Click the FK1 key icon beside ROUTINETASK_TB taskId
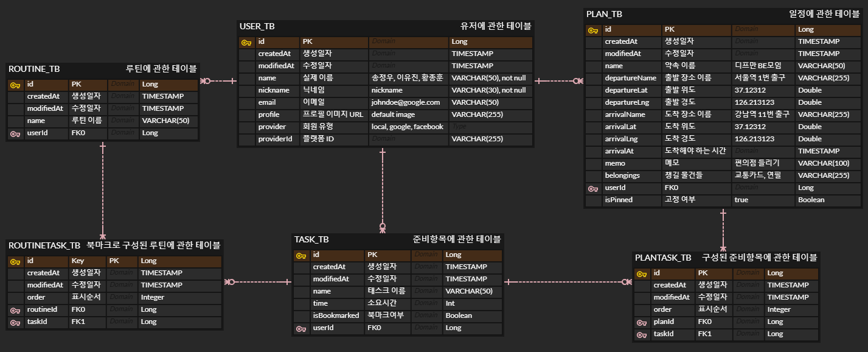Viewport: 868px width, 352px height. click(x=15, y=322)
